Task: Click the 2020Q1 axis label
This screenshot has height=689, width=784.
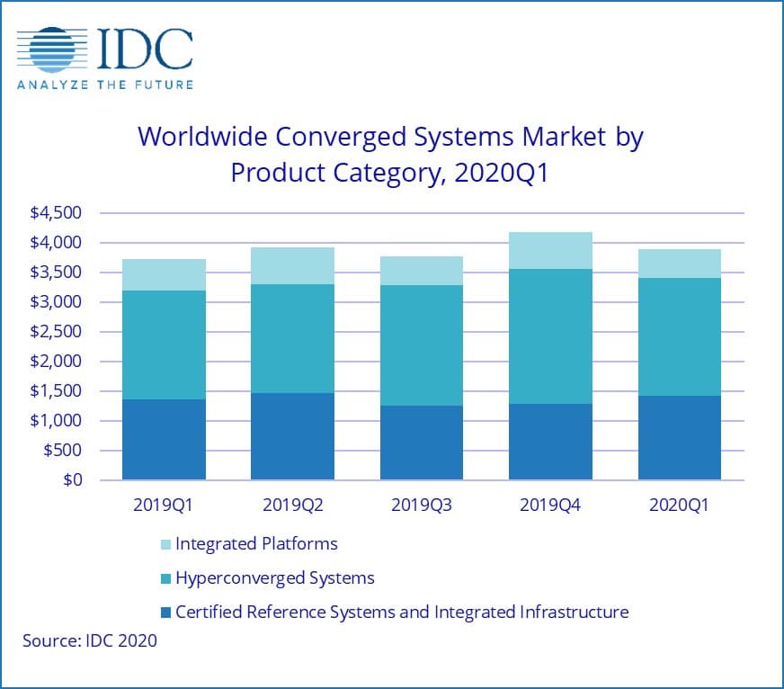Action: (679, 505)
